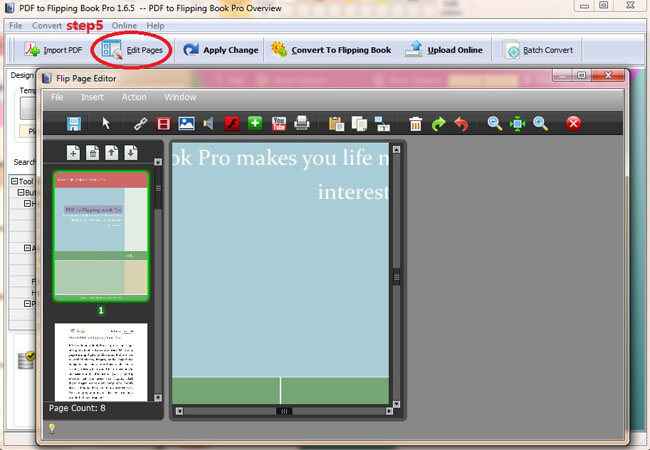Click the Import PDF button
Viewport: 650px width, 450px height.
click(x=53, y=50)
